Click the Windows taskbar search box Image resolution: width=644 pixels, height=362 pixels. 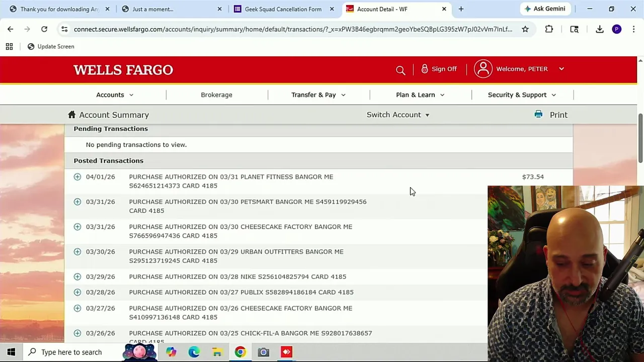tap(72, 352)
